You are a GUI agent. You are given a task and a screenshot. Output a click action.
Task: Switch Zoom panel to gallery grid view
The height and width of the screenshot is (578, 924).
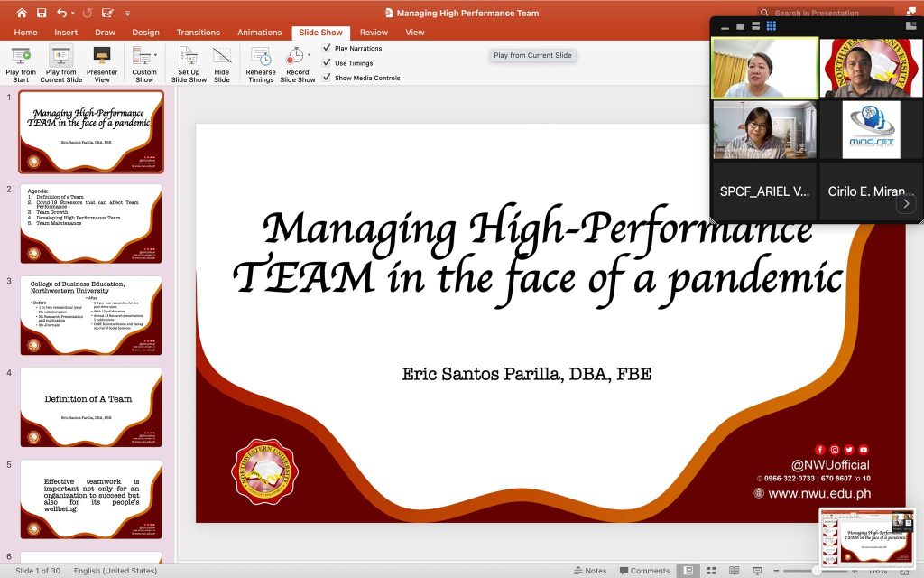[x=772, y=26]
